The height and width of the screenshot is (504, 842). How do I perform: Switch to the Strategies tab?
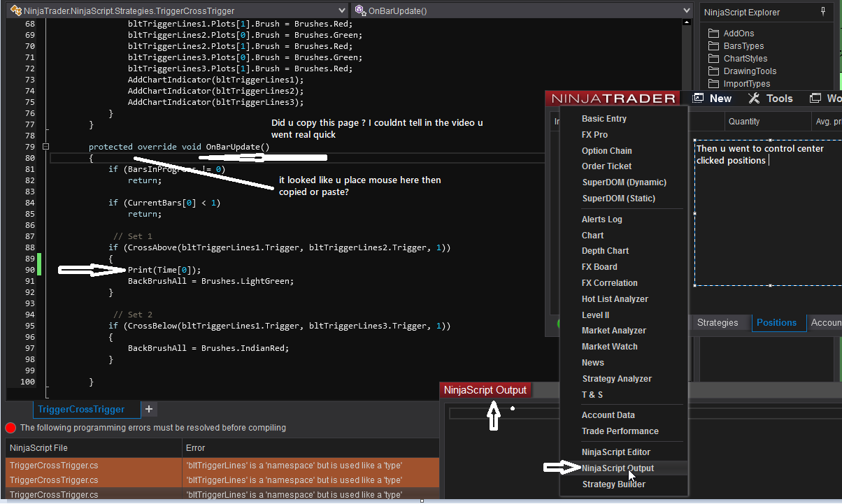click(718, 322)
